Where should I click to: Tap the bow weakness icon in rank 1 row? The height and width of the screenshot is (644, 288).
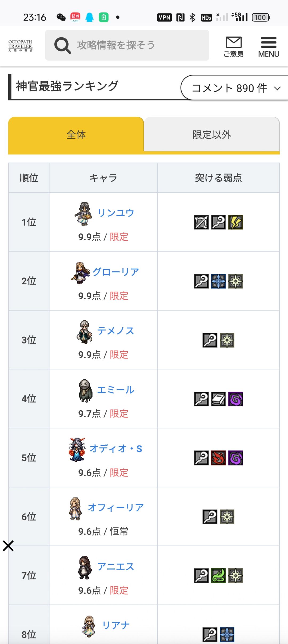click(201, 222)
